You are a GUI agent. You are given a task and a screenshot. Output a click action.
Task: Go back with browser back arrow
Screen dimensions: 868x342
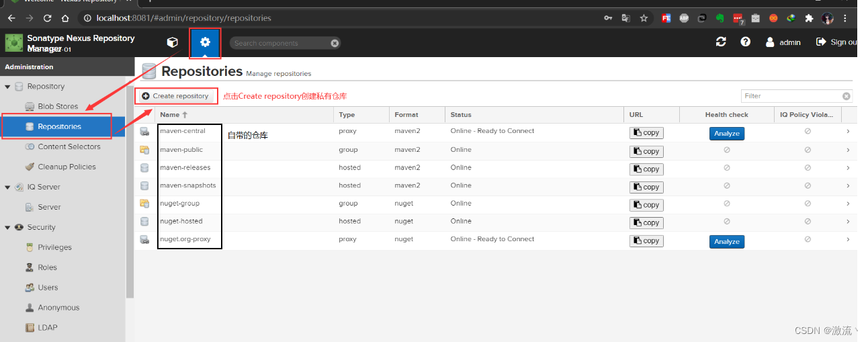coord(11,18)
